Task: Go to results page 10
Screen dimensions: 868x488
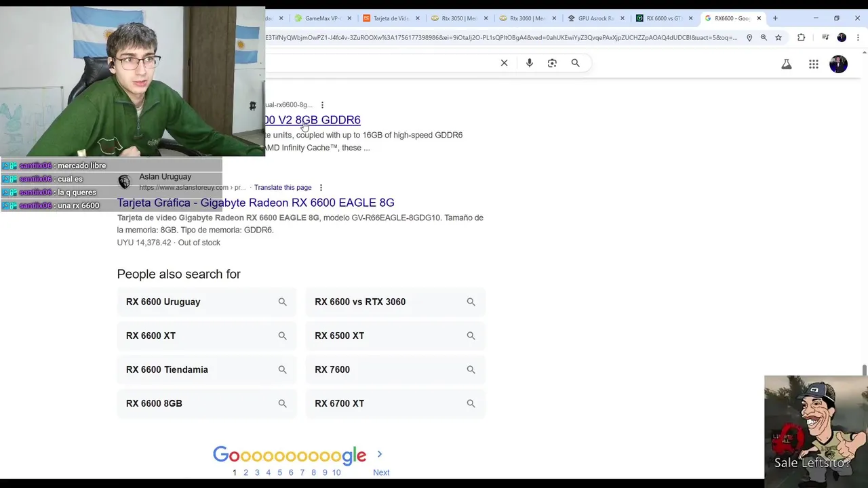Action: [336, 472]
